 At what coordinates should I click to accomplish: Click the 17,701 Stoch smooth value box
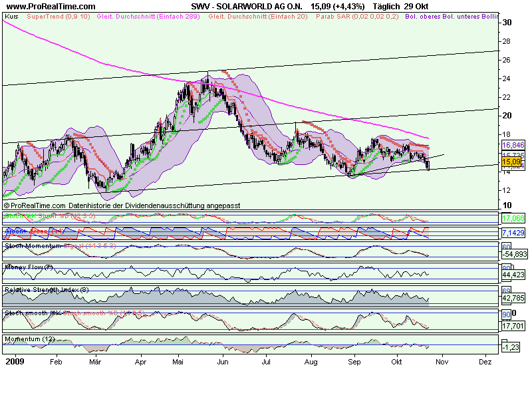coord(513,326)
